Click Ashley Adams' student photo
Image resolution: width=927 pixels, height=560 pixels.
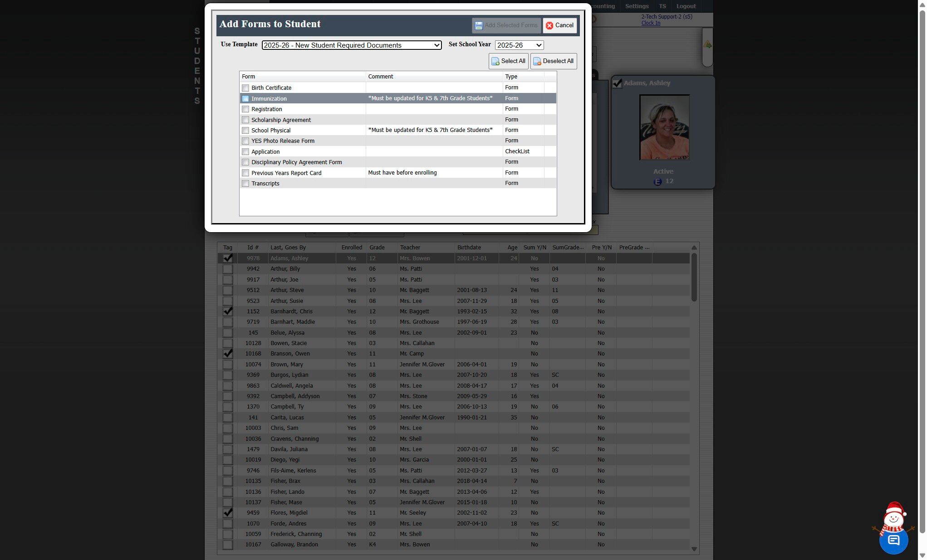pyautogui.click(x=664, y=127)
